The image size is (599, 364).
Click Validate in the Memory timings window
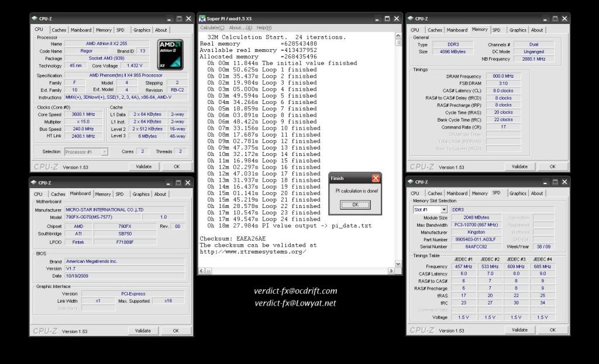519,167
